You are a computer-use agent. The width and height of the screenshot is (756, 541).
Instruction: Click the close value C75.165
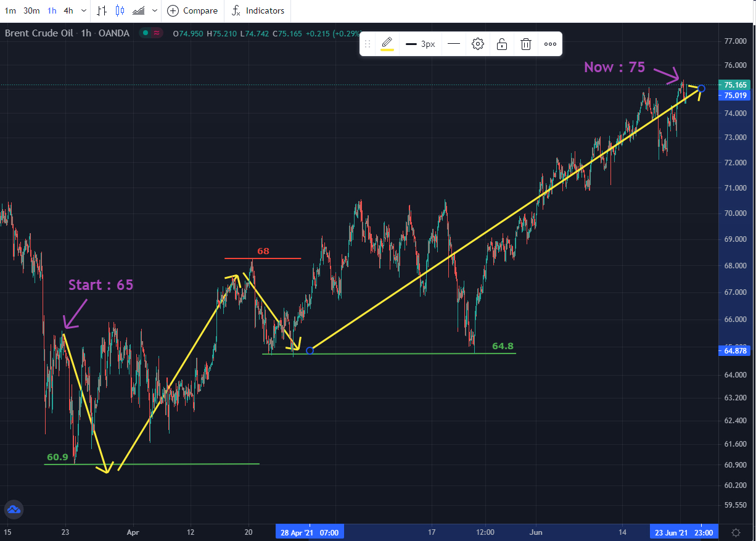click(x=289, y=33)
